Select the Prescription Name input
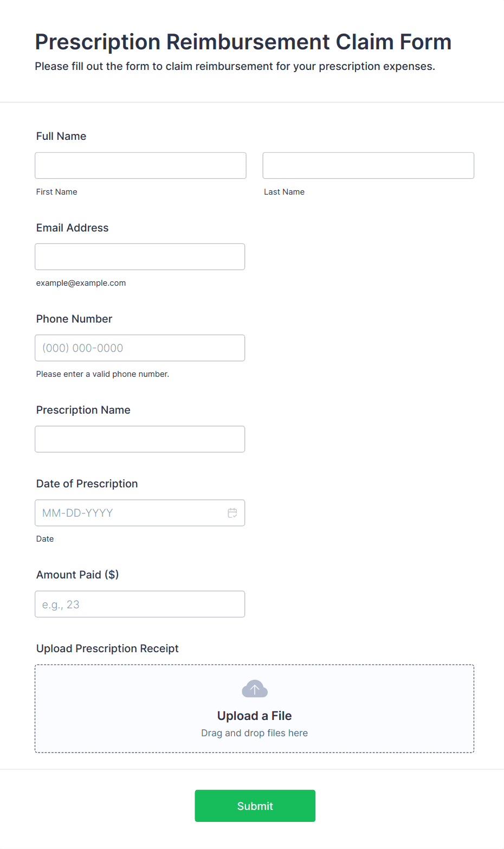 pyautogui.click(x=140, y=439)
